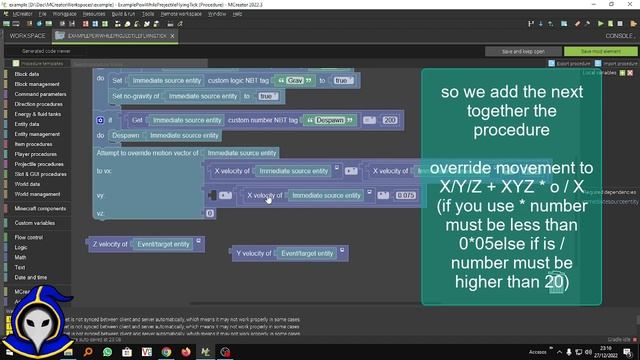Switch to the WORKSPACE tab
The width and height of the screenshot is (640, 360).
[x=27, y=36]
